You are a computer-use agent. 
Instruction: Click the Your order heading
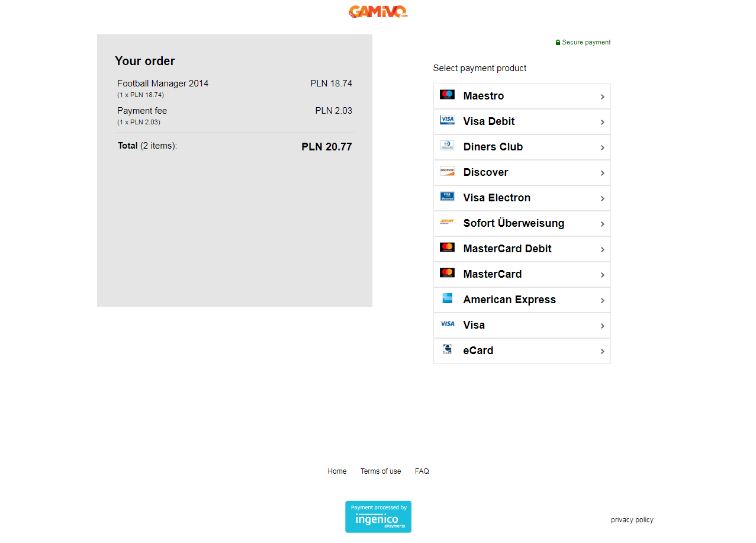pos(145,61)
